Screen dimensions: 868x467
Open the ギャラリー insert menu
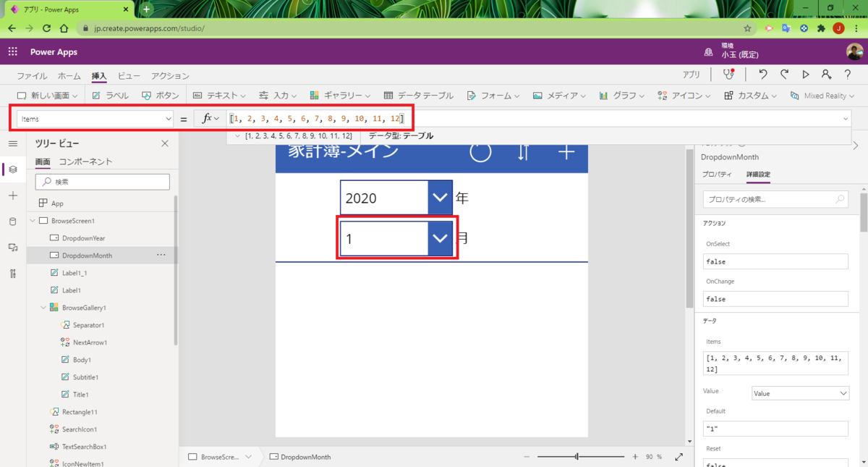pyautogui.click(x=340, y=96)
